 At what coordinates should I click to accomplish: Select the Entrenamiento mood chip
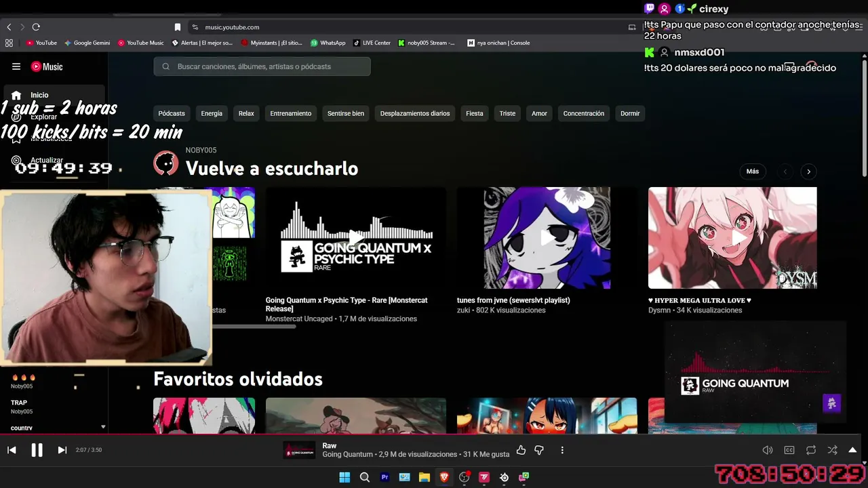pyautogui.click(x=291, y=113)
